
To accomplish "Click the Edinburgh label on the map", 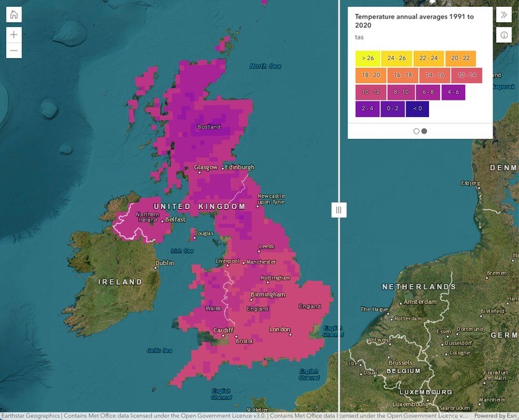I will click(239, 167).
